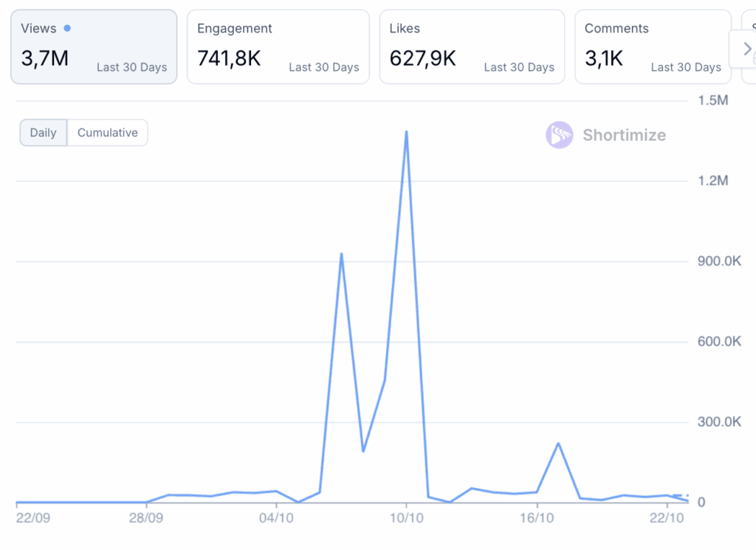Viewport: 756px width, 550px height.
Task: Open the Likes metric card
Action: point(472,47)
